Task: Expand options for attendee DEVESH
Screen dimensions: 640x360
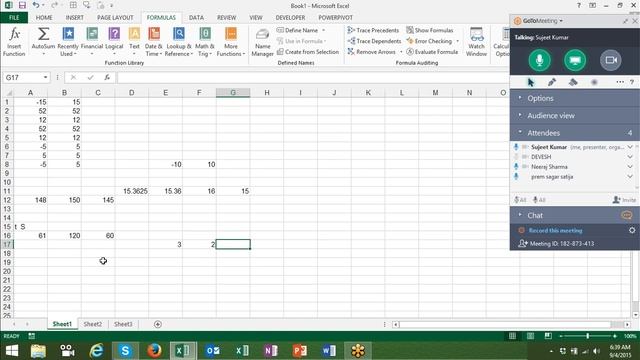Action: [630, 157]
